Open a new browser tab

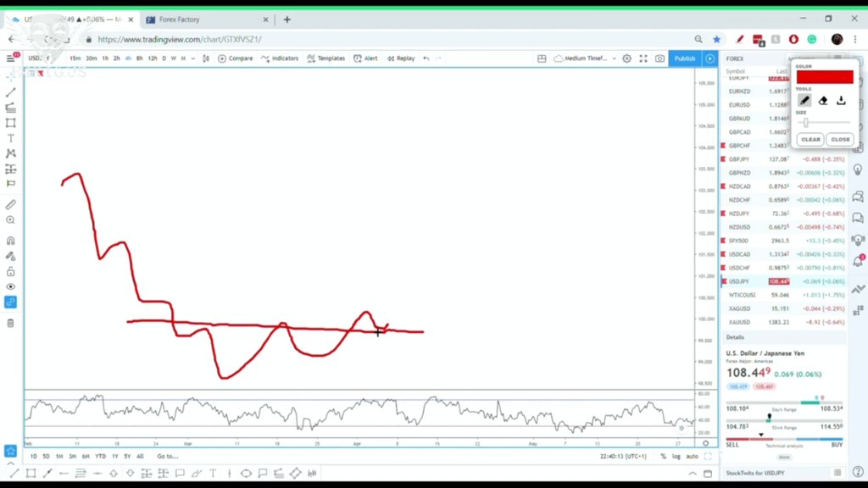(287, 19)
